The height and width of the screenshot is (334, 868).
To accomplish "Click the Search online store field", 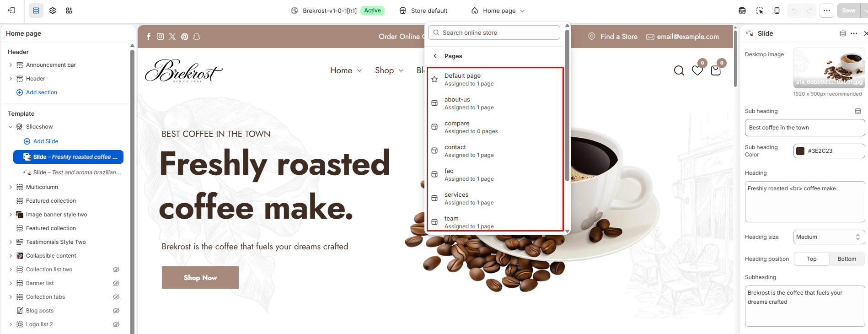I will click(494, 32).
